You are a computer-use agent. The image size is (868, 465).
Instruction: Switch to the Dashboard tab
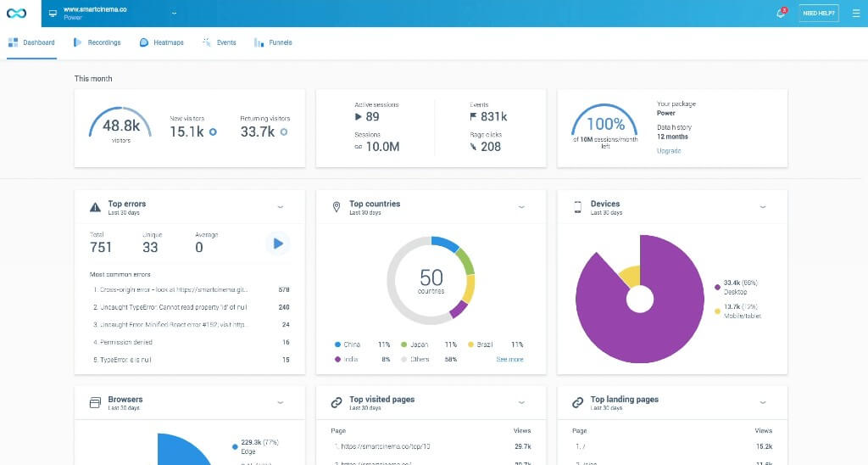pyautogui.click(x=31, y=42)
